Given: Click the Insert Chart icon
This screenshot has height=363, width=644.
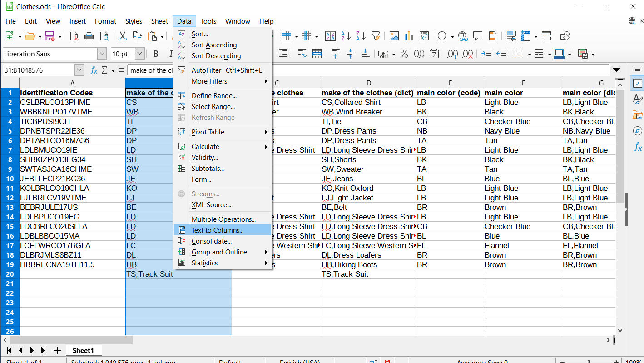Looking at the screenshot, I should (x=409, y=36).
